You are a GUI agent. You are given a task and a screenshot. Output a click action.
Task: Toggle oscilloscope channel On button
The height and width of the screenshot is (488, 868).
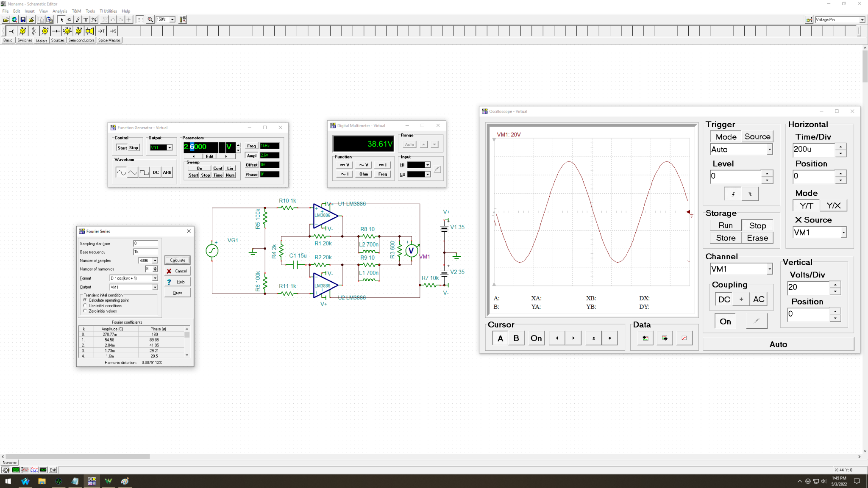pyautogui.click(x=725, y=322)
